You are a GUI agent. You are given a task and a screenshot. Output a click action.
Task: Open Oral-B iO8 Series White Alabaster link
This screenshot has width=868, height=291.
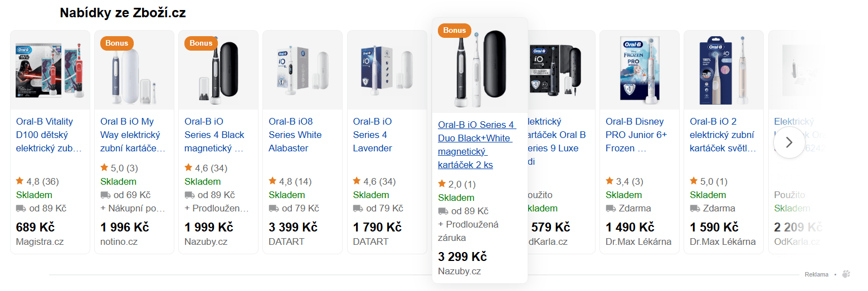pyautogui.click(x=295, y=135)
